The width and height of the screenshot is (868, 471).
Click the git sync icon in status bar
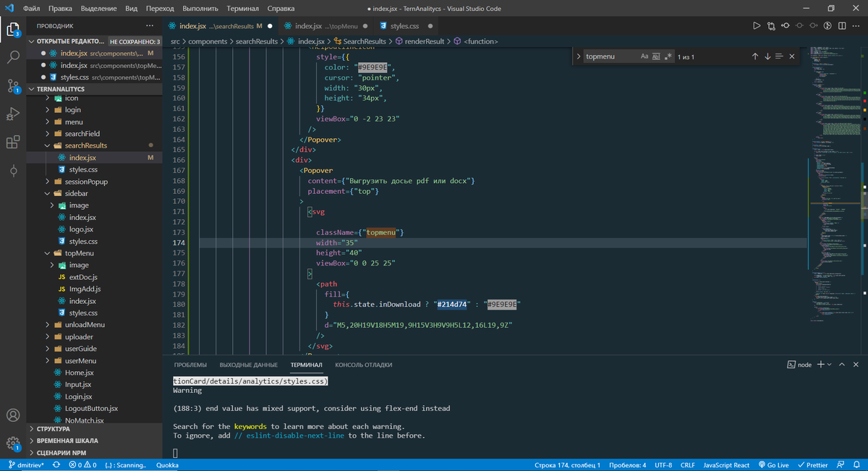pyautogui.click(x=55, y=465)
